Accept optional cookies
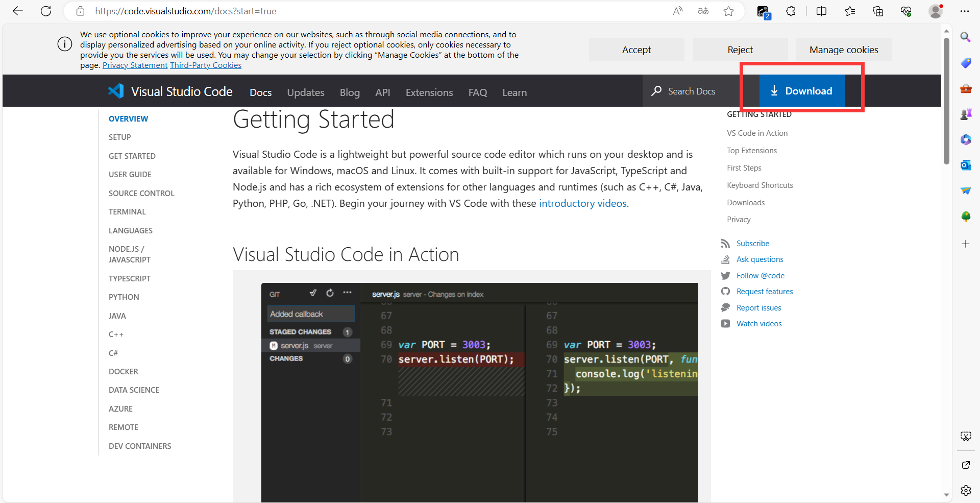Image resolution: width=980 pixels, height=503 pixels. (636, 49)
